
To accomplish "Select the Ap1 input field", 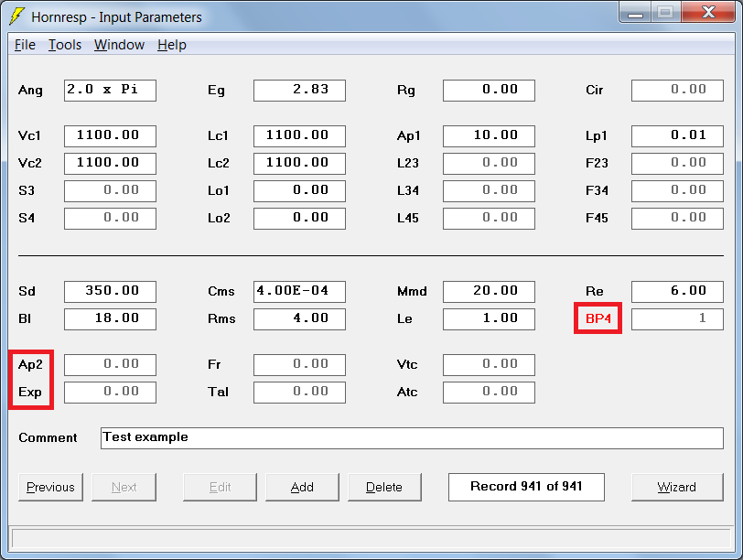I will (x=489, y=136).
